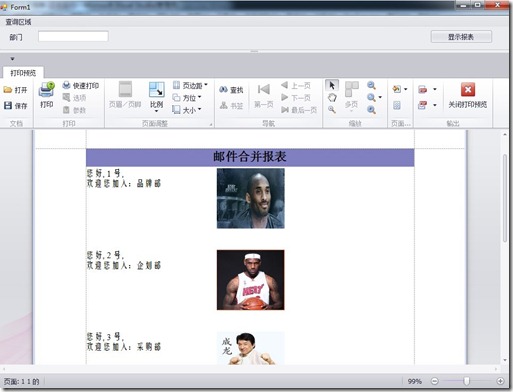
Task: Select the mouse pointer tool
Action: pyautogui.click(x=332, y=85)
